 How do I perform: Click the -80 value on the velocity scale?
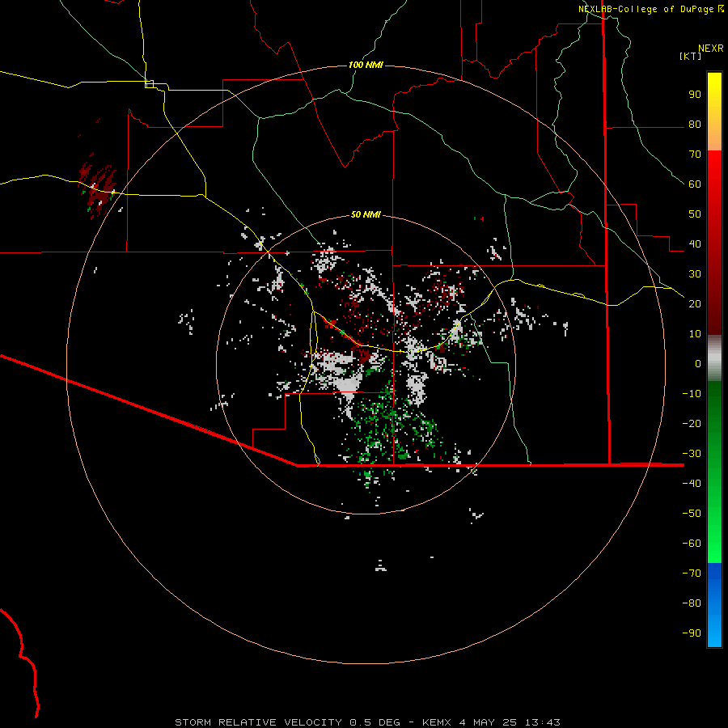coord(692,603)
